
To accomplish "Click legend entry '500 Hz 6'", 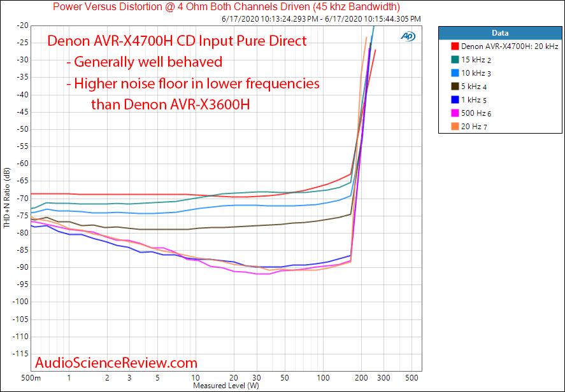I will [x=476, y=113].
